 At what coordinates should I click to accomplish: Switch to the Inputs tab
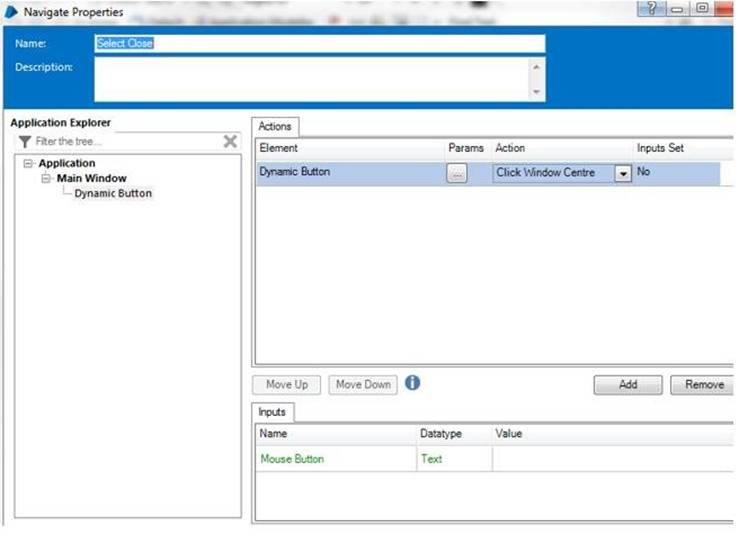click(x=272, y=411)
